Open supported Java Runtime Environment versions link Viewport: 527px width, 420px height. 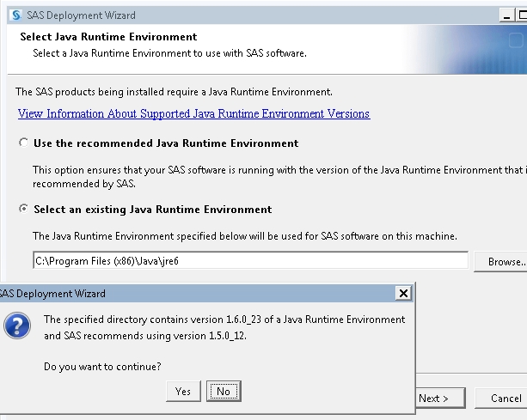point(194,114)
